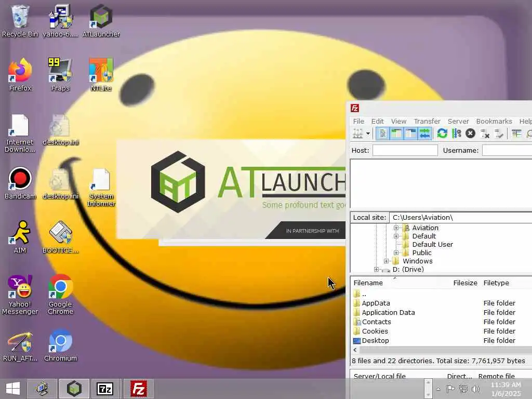The width and height of the screenshot is (532, 399).
Task: Toggle processing of the transfer queue
Action: click(456, 134)
